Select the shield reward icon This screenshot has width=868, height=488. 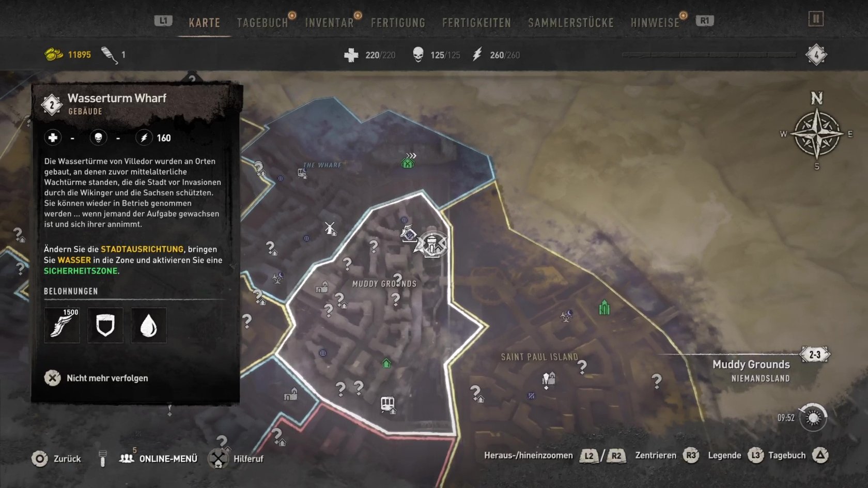[105, 326]
